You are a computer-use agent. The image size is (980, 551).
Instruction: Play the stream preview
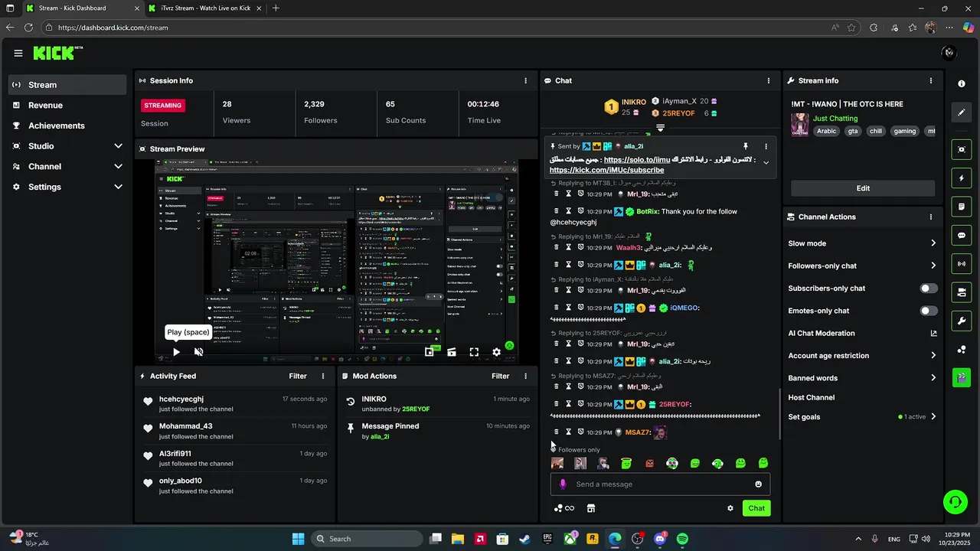(x=176, y=352)
